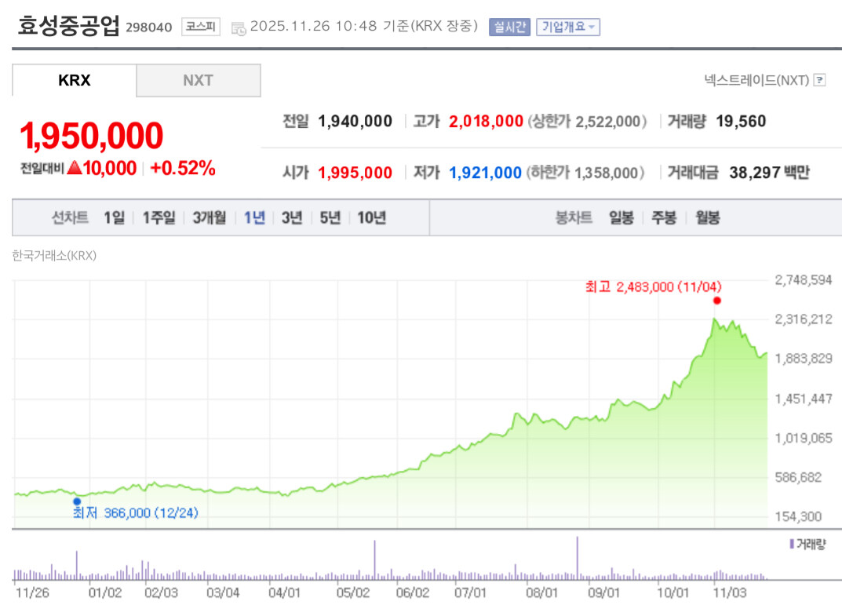This screenshot has height=616, width=842.
Task: Click the 최저 366,000 (12/24) label
Action: click(x=135, y=513)
